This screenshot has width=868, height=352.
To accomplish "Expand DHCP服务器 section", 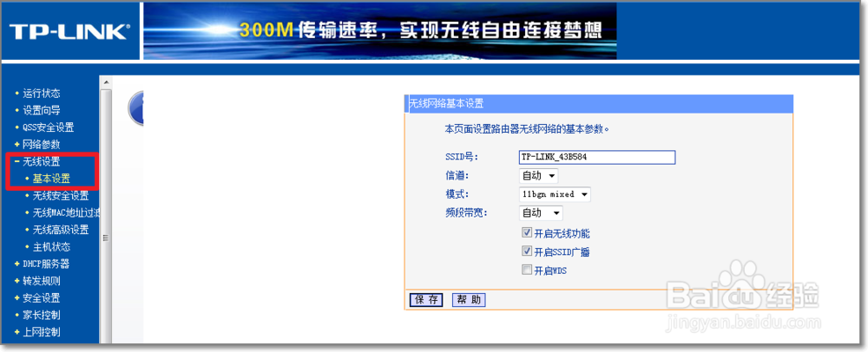I will point(46,264).
